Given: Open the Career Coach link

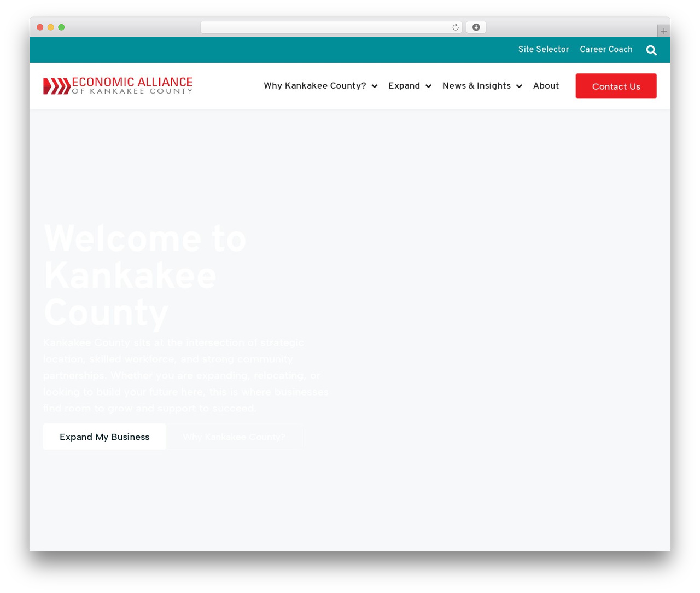Looking at the screenshot, I should click(606, 49).
